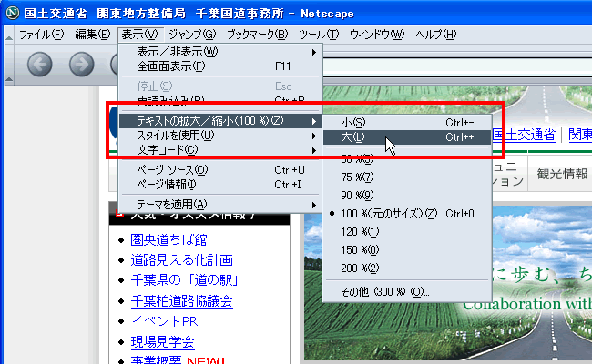Expand the 文字コード(C) submenu
Image resolution: width=592 pixels, height=364 pixels.
coord(220,150)
